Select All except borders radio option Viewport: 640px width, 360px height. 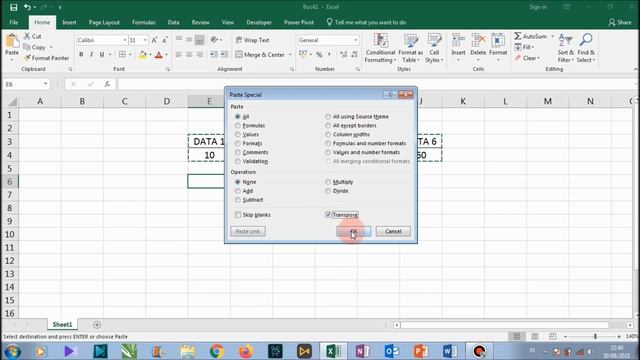point(328,125)
